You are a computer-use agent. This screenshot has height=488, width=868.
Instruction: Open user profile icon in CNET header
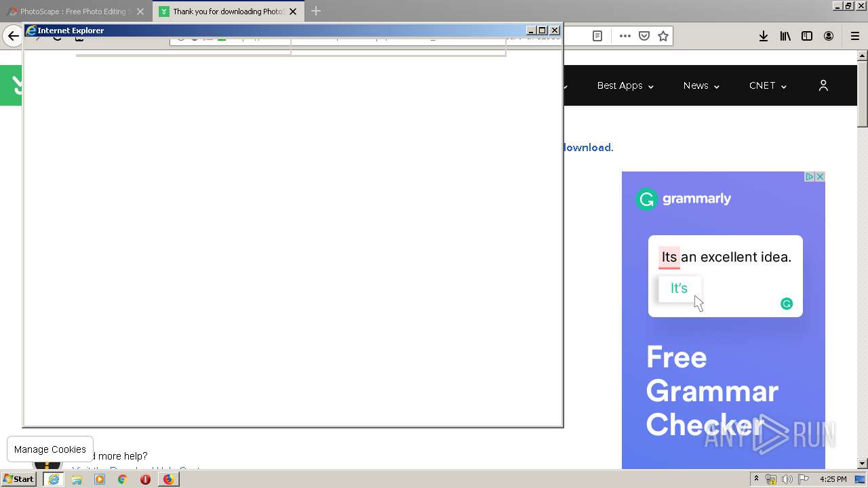[x=823, y=85]
